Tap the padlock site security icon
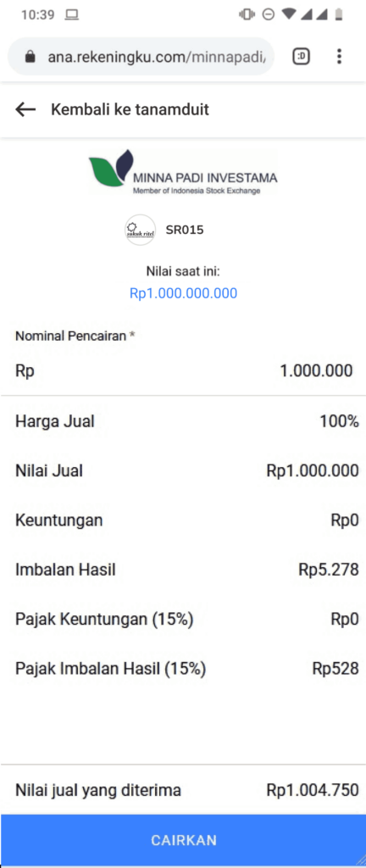Screen dimensions: 366x868 click(x=30, y=57)
